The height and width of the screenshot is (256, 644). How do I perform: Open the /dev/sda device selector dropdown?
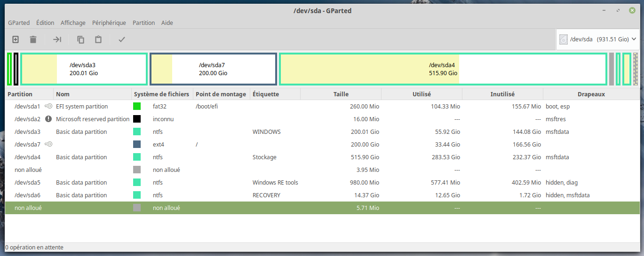(x=598, y=39)
